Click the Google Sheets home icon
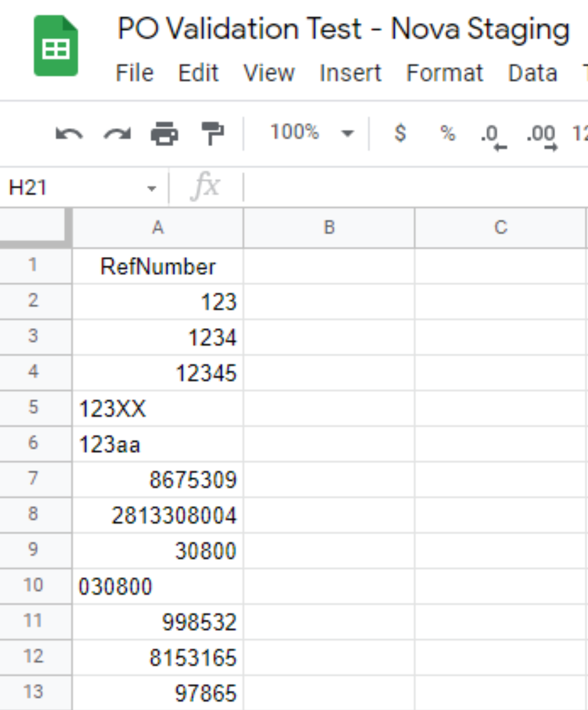Viewport: 588px width, 710px height. [x=55, y=46]
